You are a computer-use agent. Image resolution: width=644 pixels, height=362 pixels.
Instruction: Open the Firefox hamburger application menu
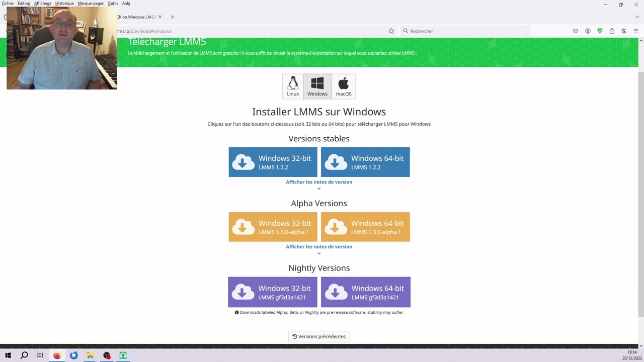coord(636,31)
